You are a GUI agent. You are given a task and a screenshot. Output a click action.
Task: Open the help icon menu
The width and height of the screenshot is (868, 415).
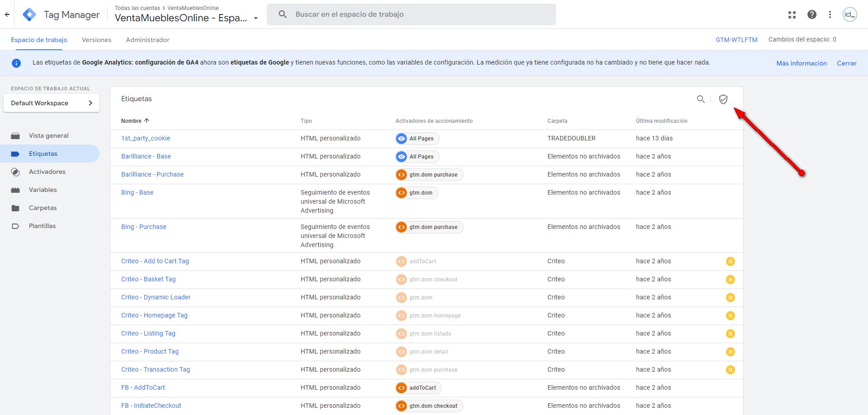tap(812, 14)
